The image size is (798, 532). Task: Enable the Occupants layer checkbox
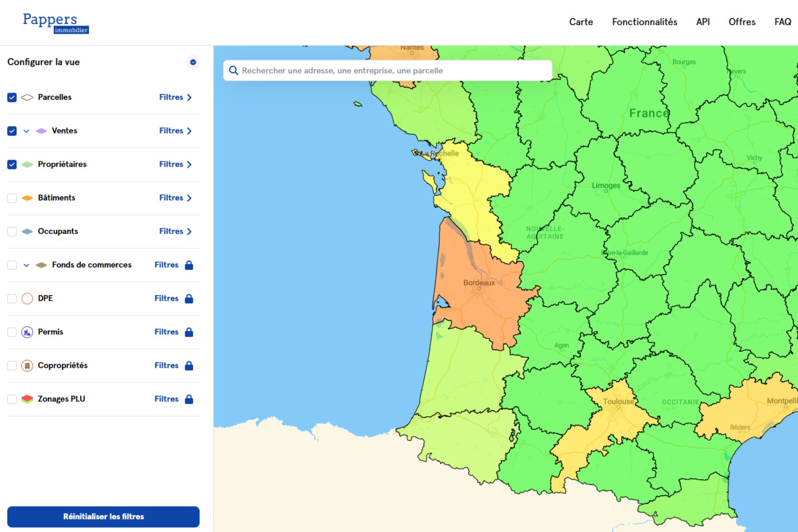pyautogui.click(x=12, y=231)
